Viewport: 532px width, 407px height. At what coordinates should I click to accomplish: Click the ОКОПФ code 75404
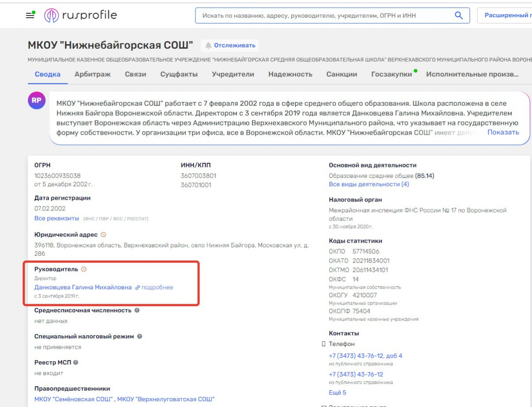(x=361, y=311)
